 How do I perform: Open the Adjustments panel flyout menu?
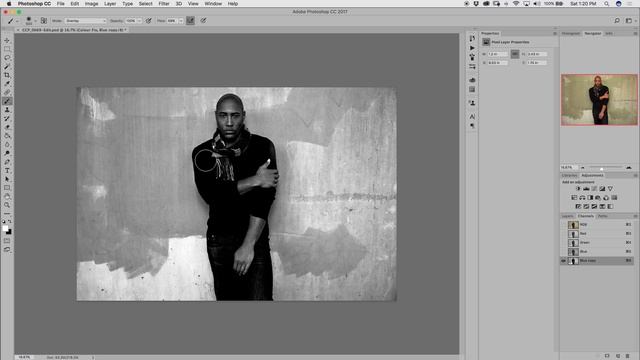(x=635, y=176)
